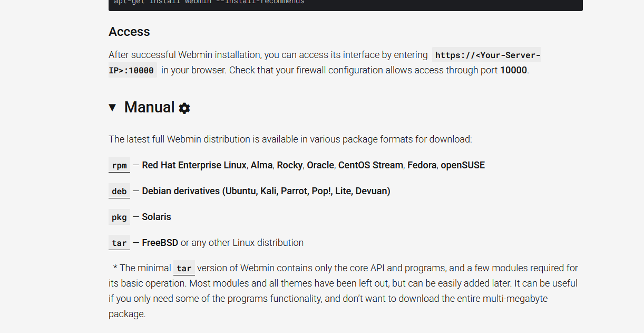Click the FreeBSD bold text
The height and width of the screenshot is (333, 644).
point(160,243)
